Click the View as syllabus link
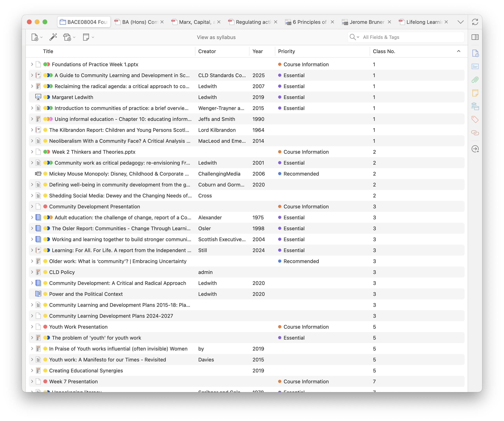Viewport: 504px width, 421px height. click(x=216, y=37)
